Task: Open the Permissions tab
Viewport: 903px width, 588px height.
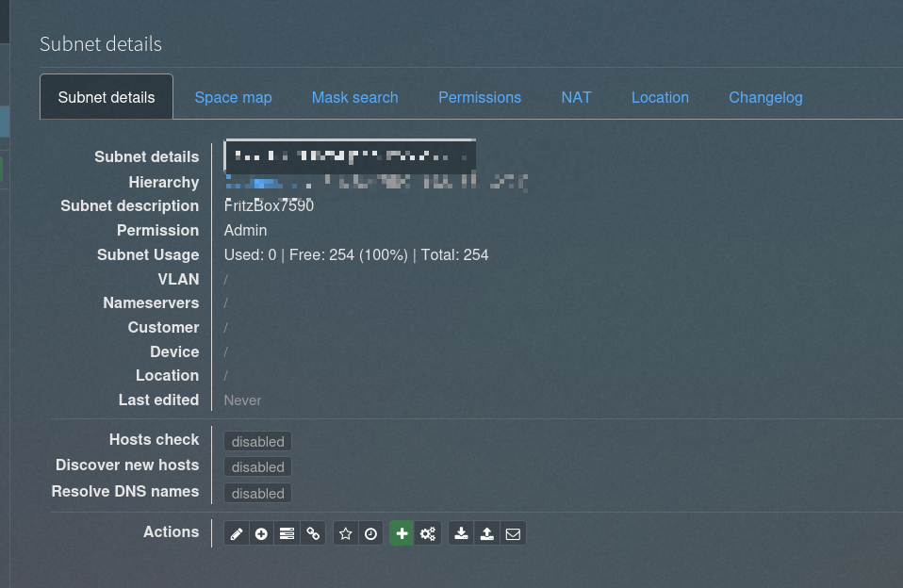Action: (479, 97)
